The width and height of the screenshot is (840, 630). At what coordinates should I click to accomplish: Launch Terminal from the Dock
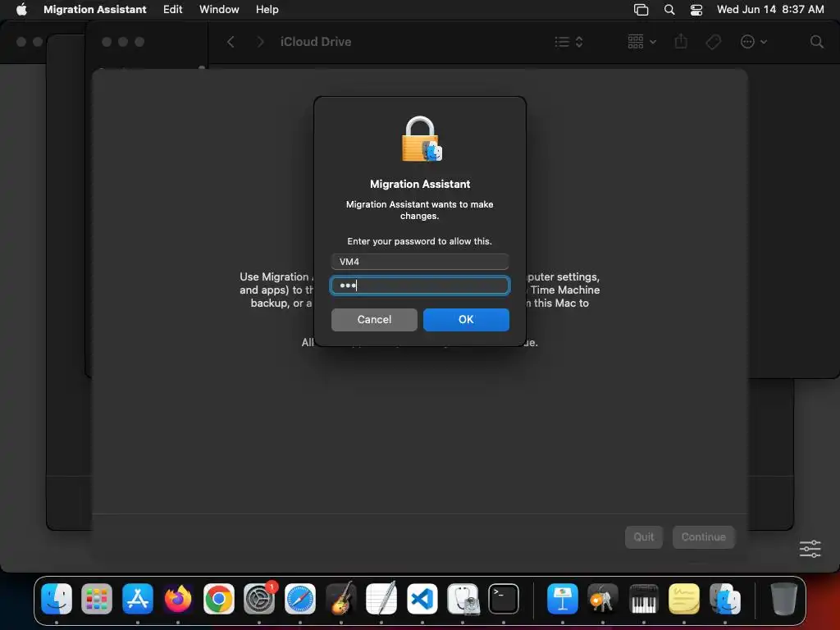tap(504, 598)
